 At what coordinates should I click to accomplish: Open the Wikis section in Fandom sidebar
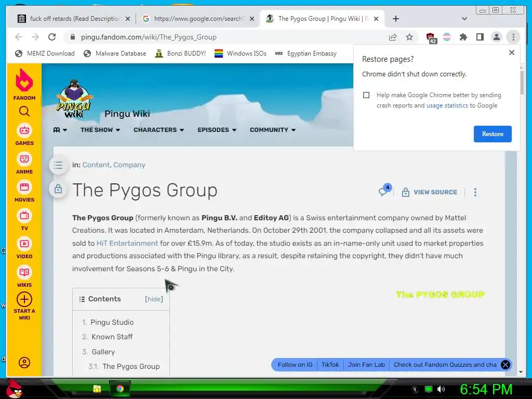[24, 276]
